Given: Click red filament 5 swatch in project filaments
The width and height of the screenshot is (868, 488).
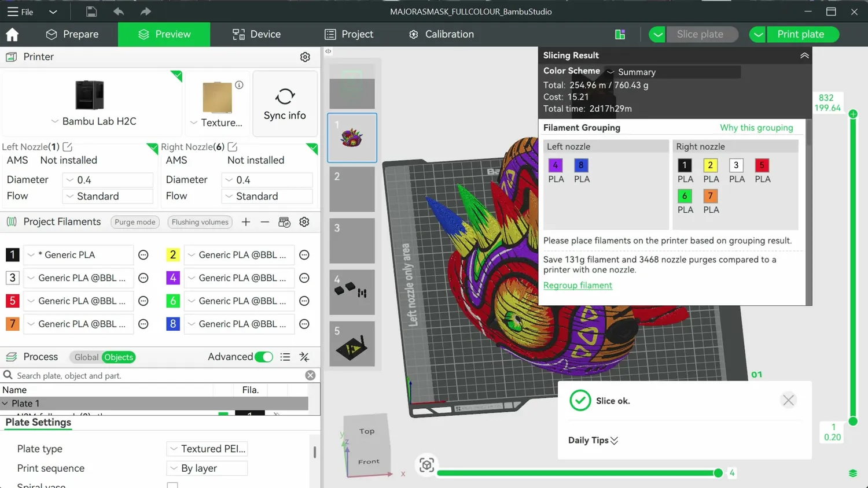Looking at the screenshot, I should click(12, 301).
